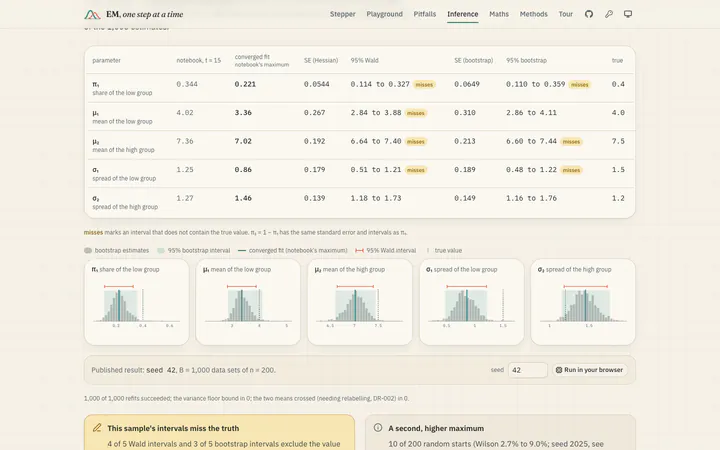Click the misses badge after 0.114 to 0.327
The width and height of the screenshot is (720, 450).
click(424, 84)
